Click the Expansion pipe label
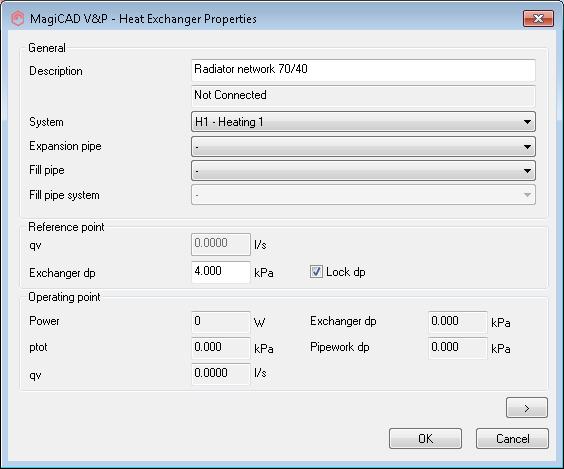564x469 pixels. click(x=65, y=146)
